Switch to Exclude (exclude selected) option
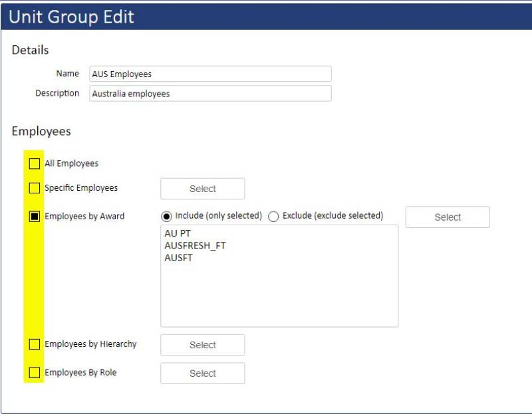This screenshot has width=532, height=420. pyautogui.click(x=273, y=216)
